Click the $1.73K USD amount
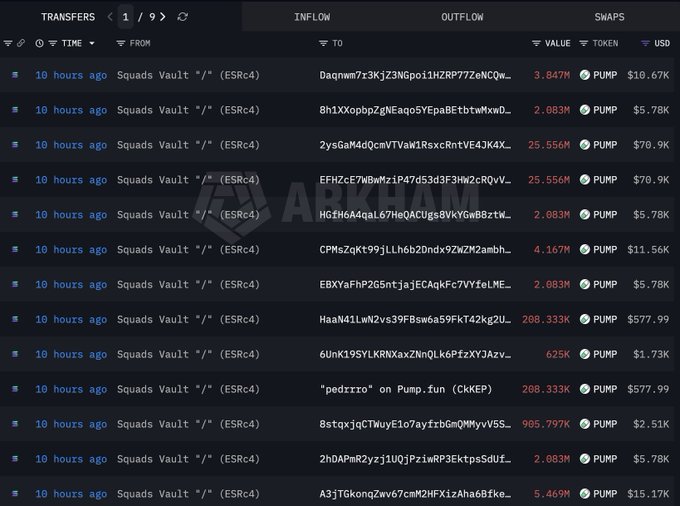This screenshot has height=506, width=680. click(651, 354)
